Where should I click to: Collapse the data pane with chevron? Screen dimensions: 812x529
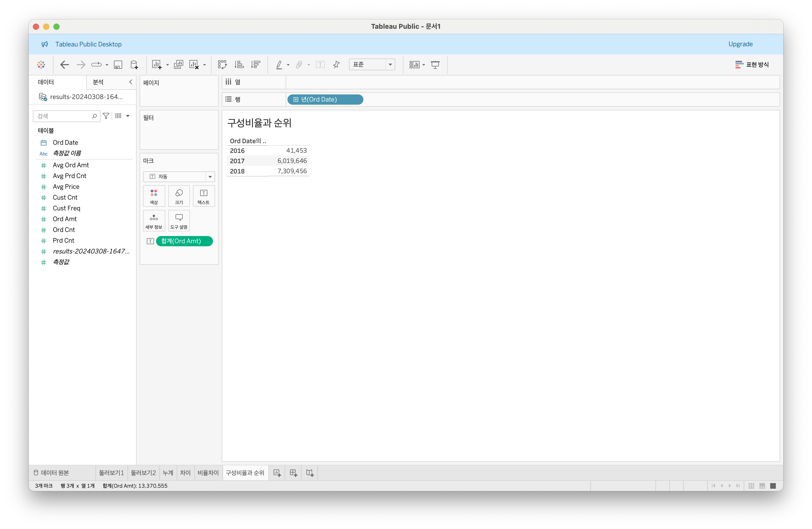tap(131, 82)
